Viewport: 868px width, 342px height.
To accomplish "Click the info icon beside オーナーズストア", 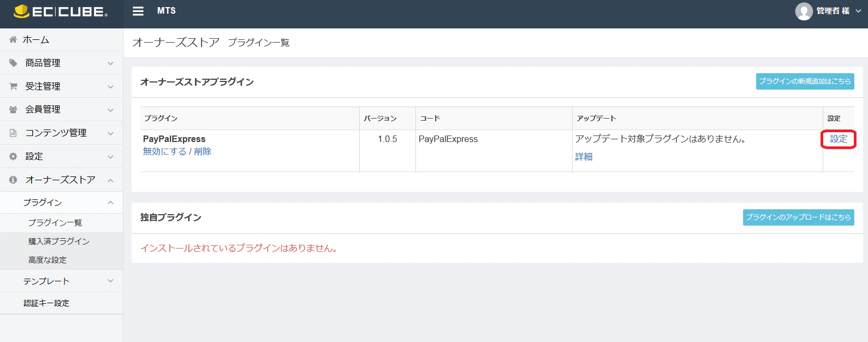I will pos(13,180).
